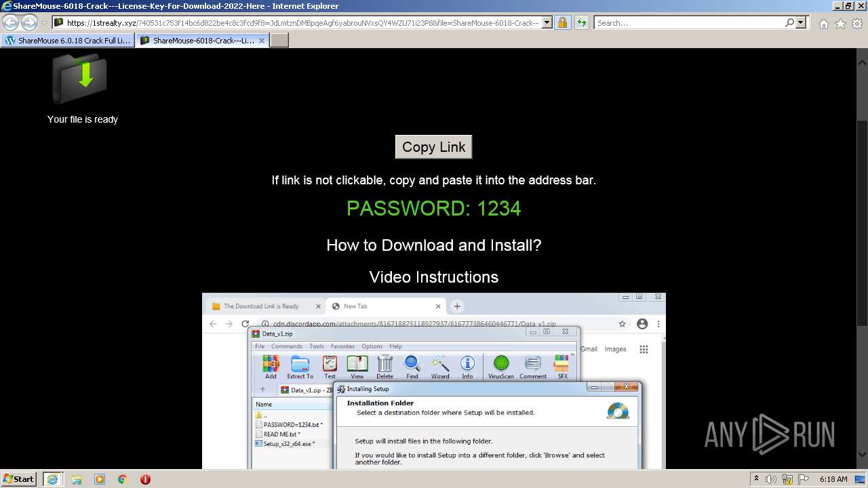
Task: Click the scrollbar down arrow
Action: 862,454
